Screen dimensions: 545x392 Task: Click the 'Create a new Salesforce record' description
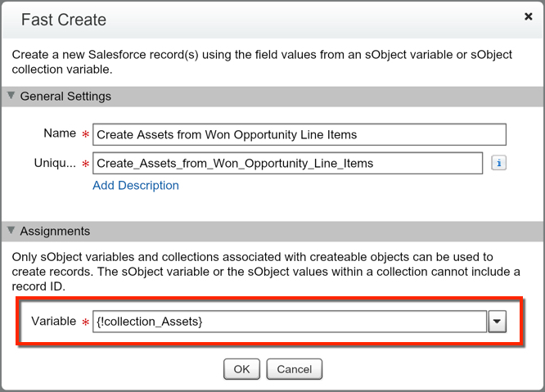tap(262, 61)
